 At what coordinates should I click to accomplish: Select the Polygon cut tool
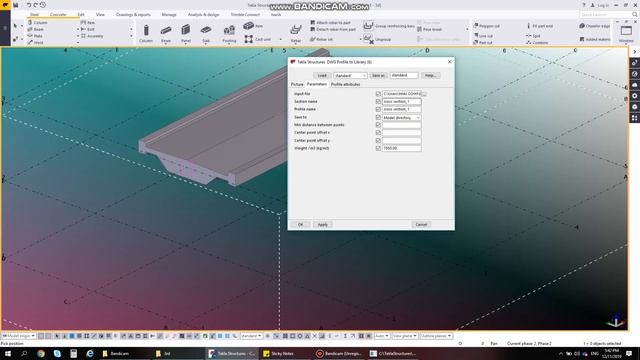click(487, 26)
